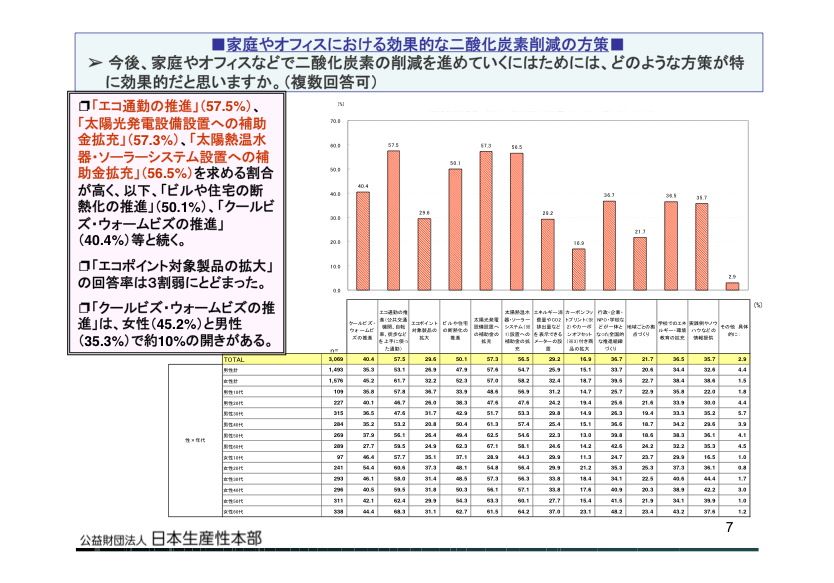834x583 pixels.
Task: Select the smallest 2.9 bar in chart
Action: point(732,286)
